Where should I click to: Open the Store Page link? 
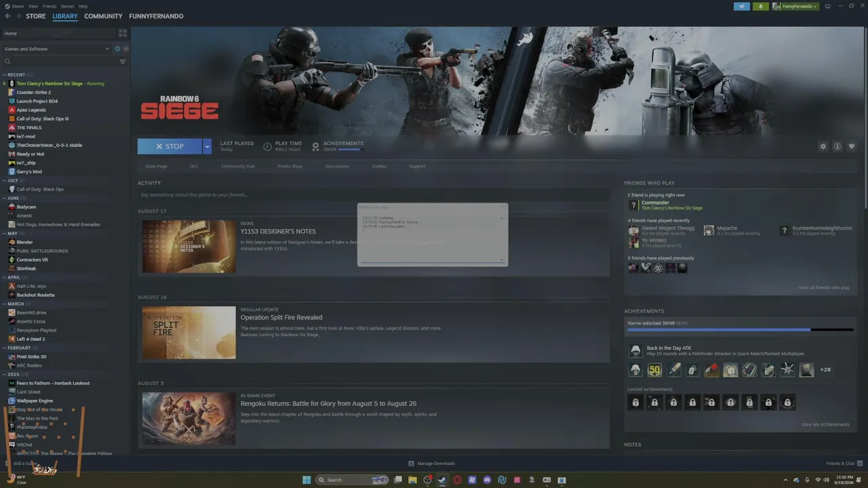156,166
